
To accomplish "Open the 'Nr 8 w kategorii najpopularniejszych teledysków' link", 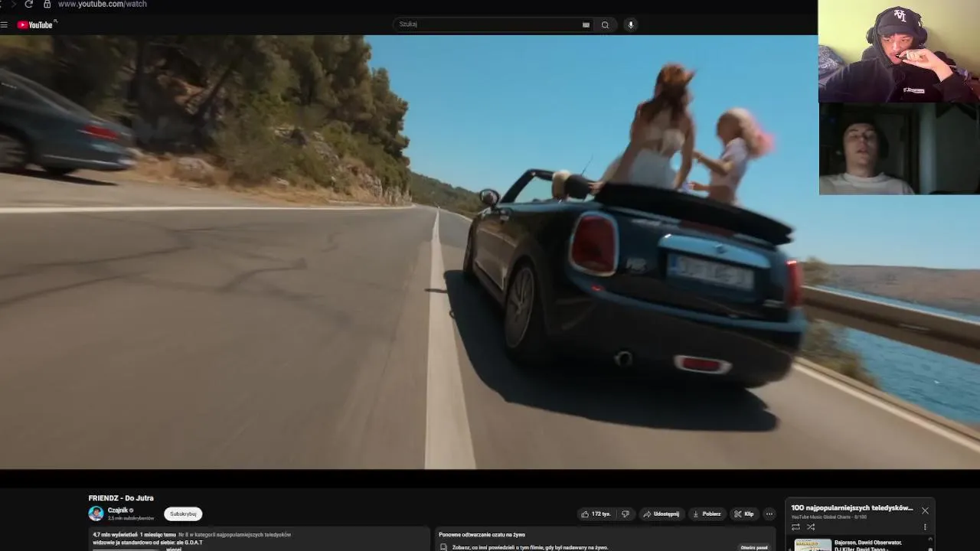I will 234,535.
